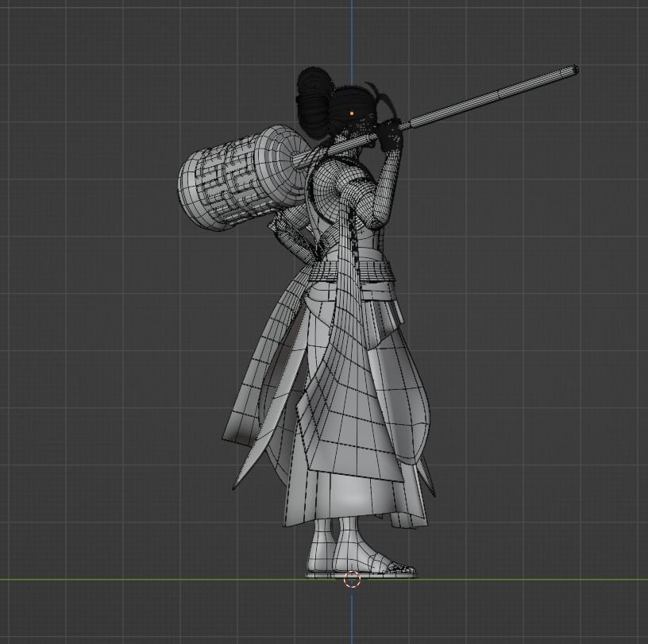
Task: Click the far tip of the hammer handle
Action: tap(574, 70)
